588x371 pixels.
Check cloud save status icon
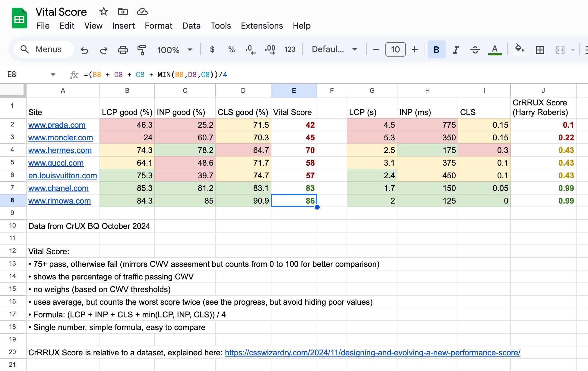point(142,12)
